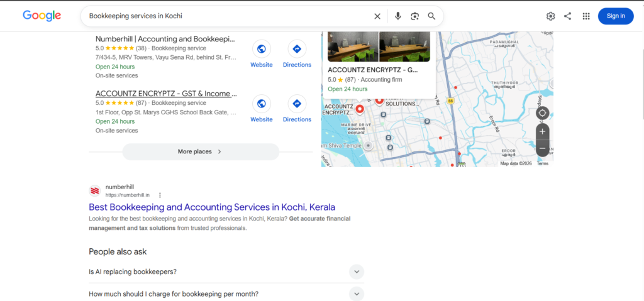Click the https://numberhill.in URL text
This screenshot has height=301, width=644.
(x=127, y=195)
